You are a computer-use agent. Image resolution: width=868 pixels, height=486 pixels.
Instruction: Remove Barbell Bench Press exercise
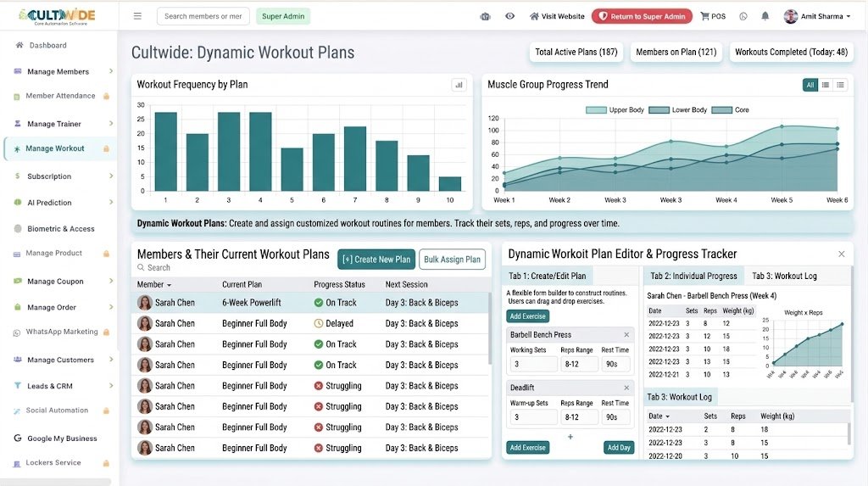[x=626, y=335]
